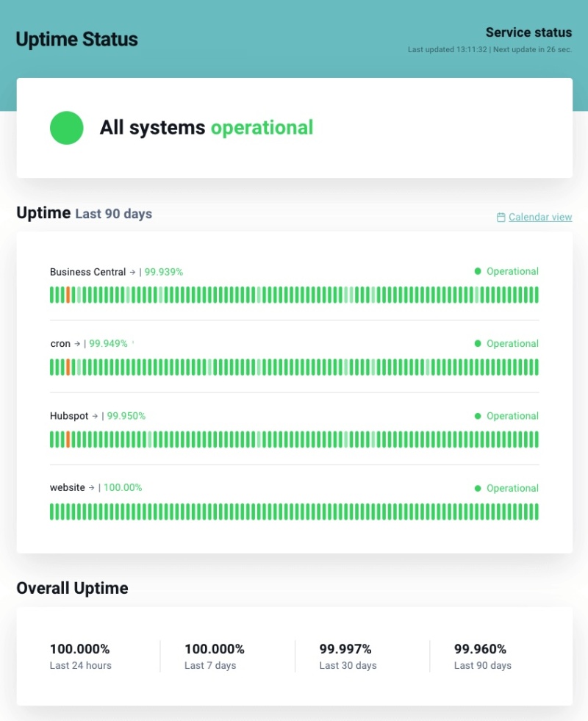The image size is (588, 721).
Task: Click the last bar of website uptime
Action: point(537,512)
